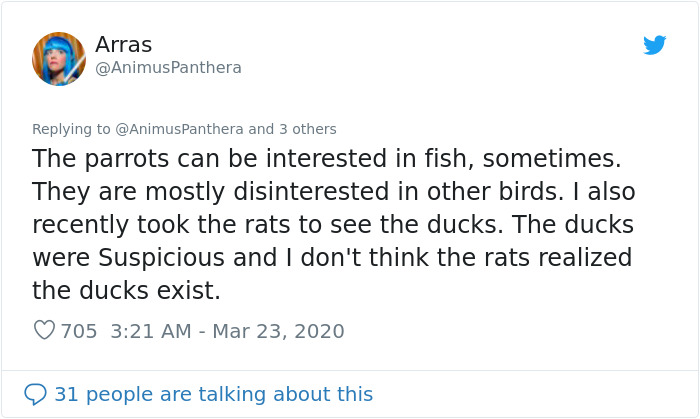Click the number 31 in the footer
The height and width of the screenshot is (419, 700).
pos(66,394)
